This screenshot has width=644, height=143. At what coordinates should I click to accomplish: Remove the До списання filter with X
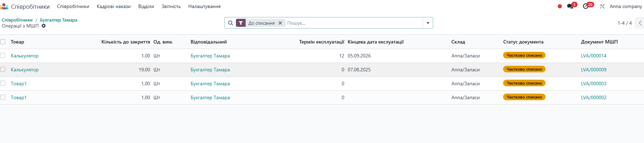(x=280, y=23)
